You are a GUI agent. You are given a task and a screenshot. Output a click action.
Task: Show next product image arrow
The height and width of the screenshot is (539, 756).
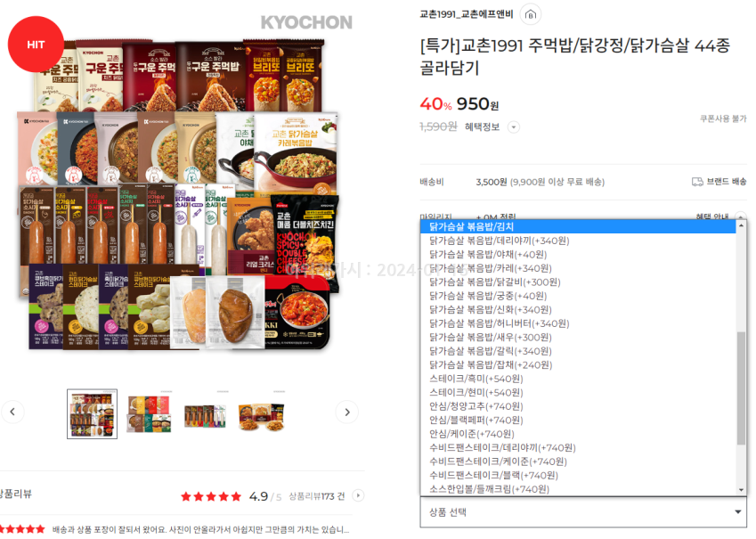coord(347,412)
